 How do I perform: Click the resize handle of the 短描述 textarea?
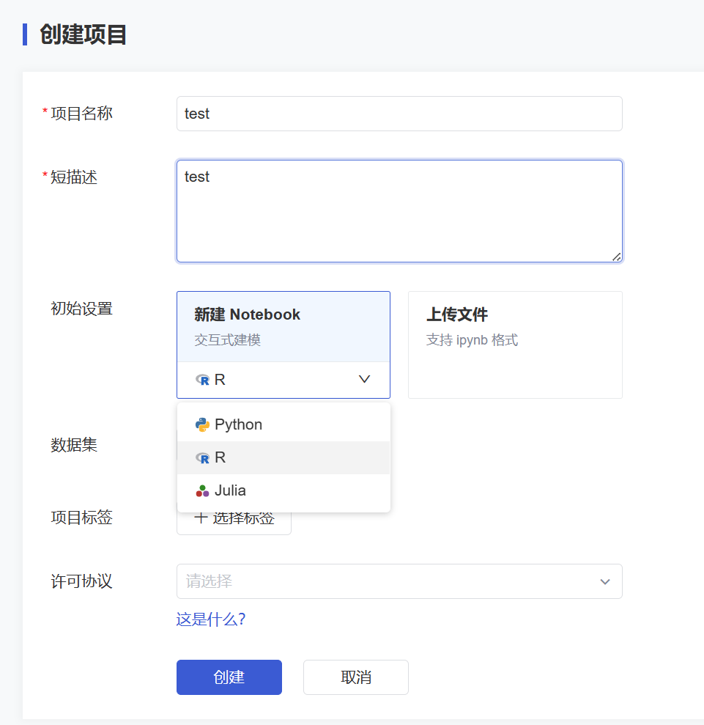pyautogui.click(x=616, y=256)
